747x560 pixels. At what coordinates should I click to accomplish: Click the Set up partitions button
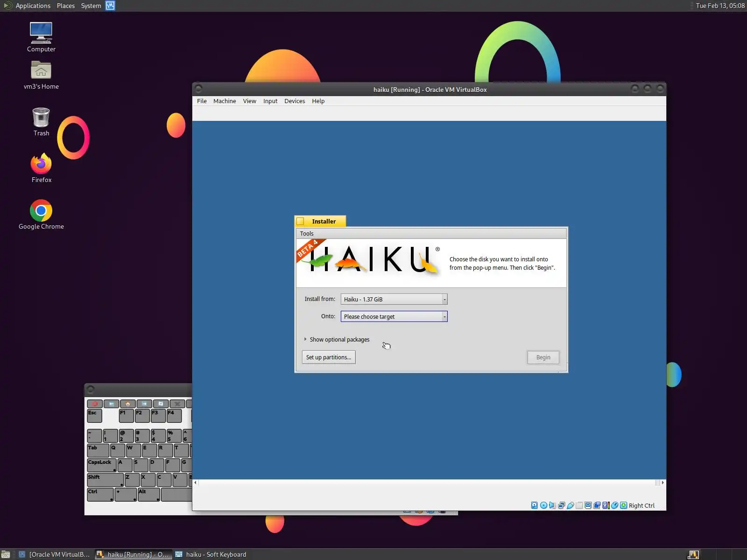329,357
